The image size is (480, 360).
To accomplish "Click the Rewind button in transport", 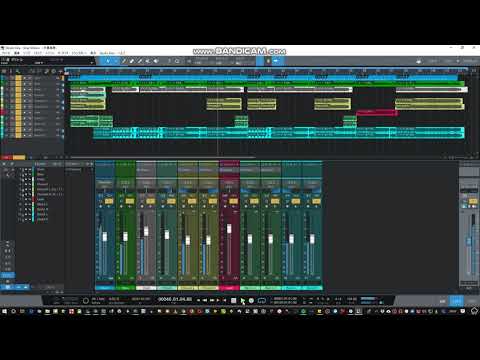I will pyautogui.click(x=205, y=301).
